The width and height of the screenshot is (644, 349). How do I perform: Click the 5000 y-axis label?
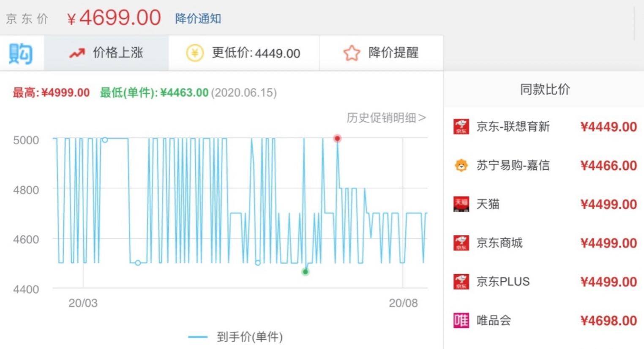[26, 140]
